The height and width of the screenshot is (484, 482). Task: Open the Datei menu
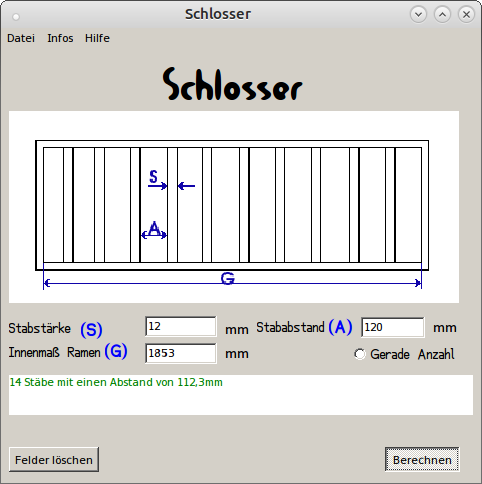click(x=21, y=38)
